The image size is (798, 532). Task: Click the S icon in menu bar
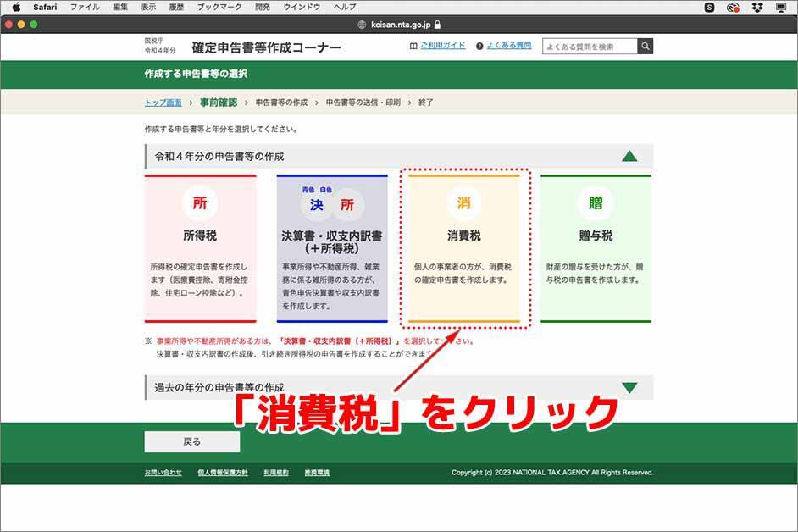[709, 7]
